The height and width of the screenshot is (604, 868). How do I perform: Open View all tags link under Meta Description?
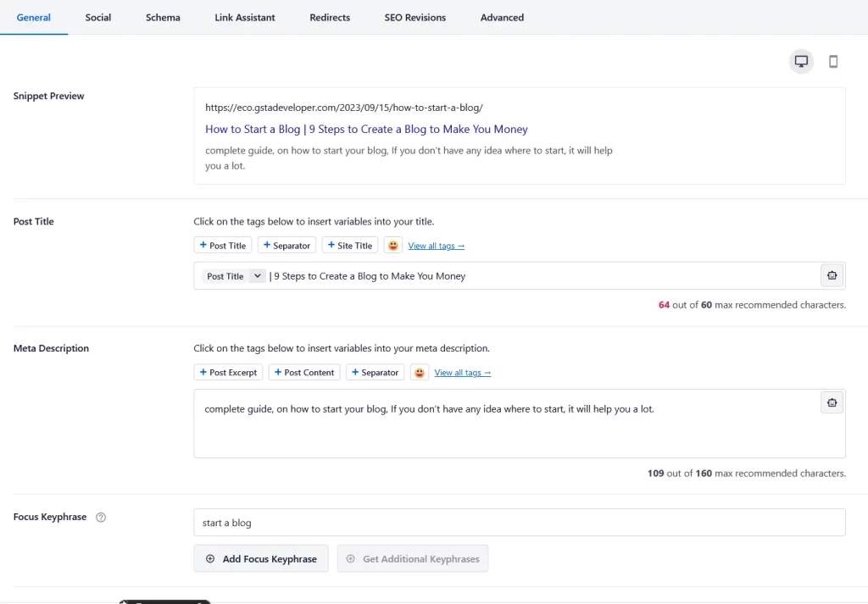click(462, 373)
